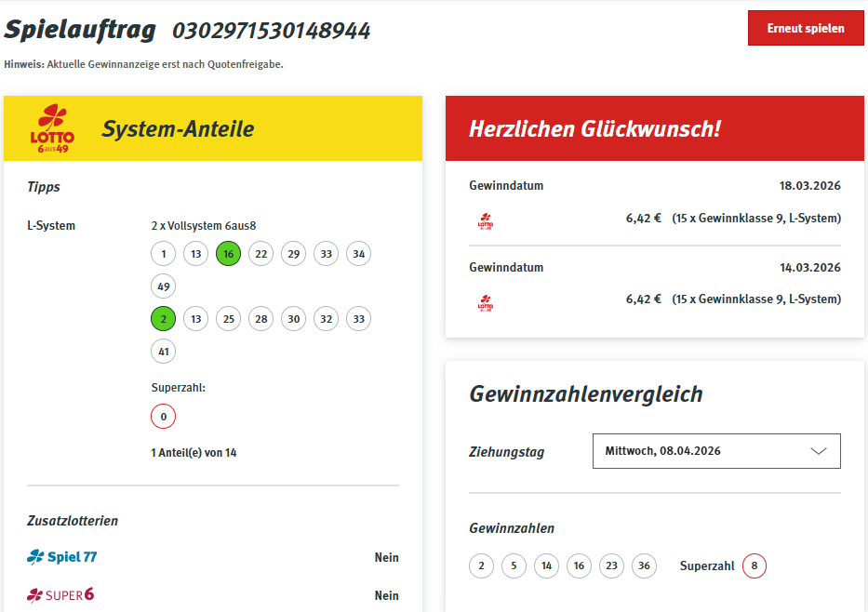
Task: Click the SUPER 6 logo
Action: (x=61, y=595)
